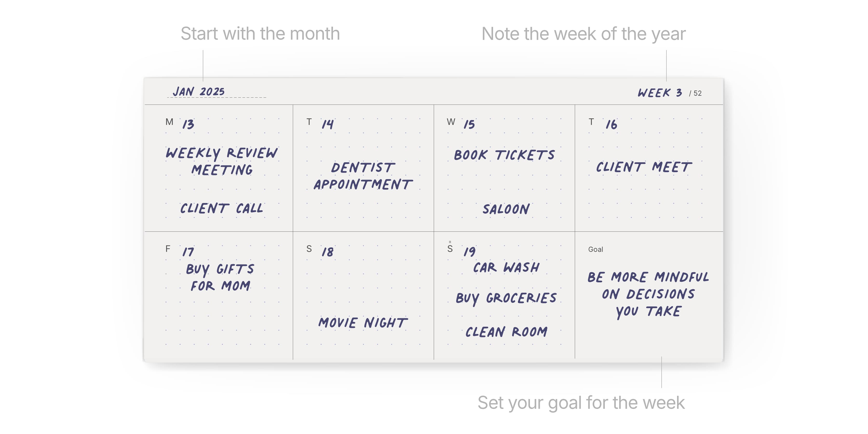This screenshot has width=868, height=434.
Task: Click the Buy Groceries entry
Action: 506,298
